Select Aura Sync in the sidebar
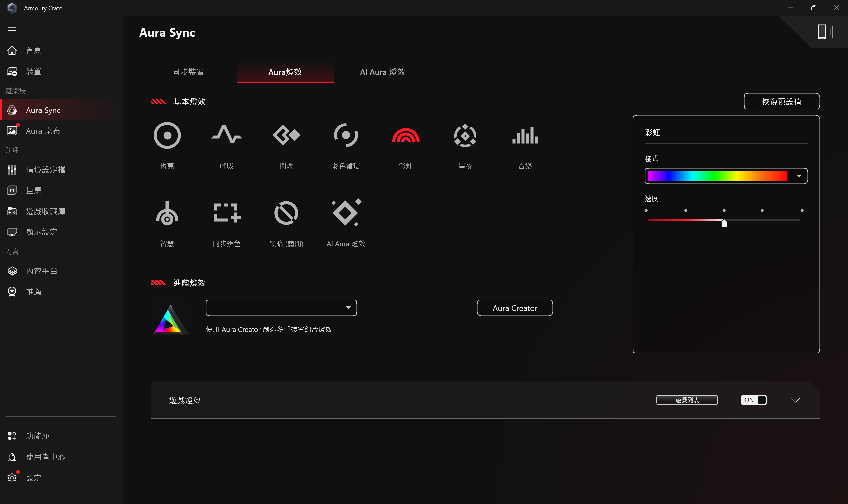Image resolution: width=848 pixels, height=504 pixels. pyautogui.click(x=61, y=110)
